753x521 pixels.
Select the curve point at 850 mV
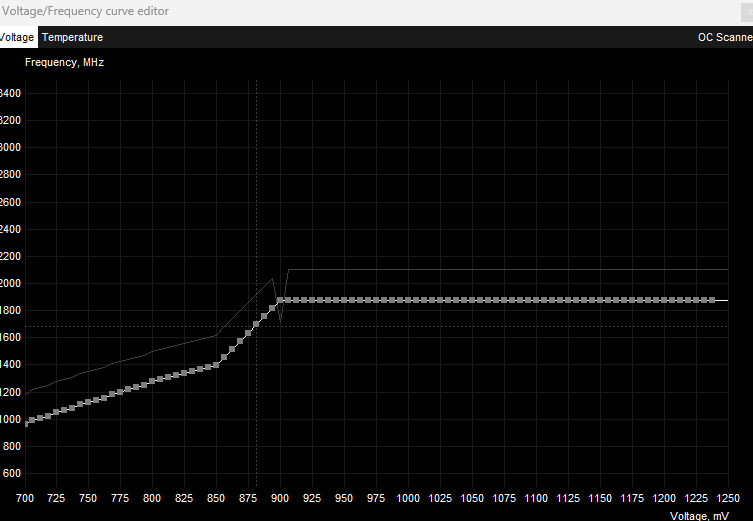(216, 365)
